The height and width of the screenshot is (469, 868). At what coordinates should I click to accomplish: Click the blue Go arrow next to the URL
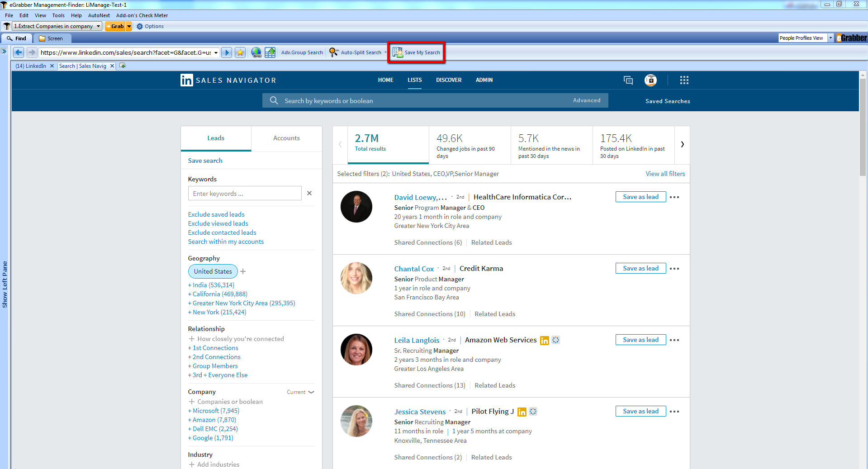227,52
